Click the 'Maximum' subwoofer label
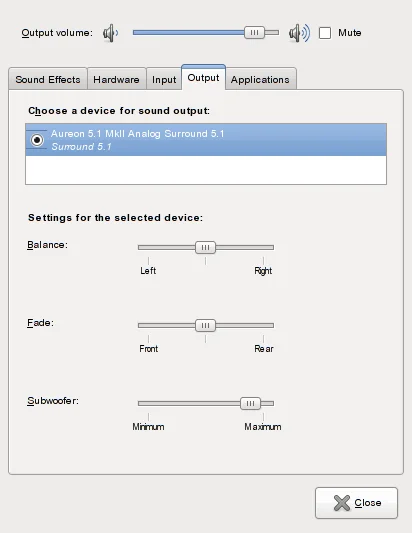Screen dimensions: 412x533 [263, 427]
